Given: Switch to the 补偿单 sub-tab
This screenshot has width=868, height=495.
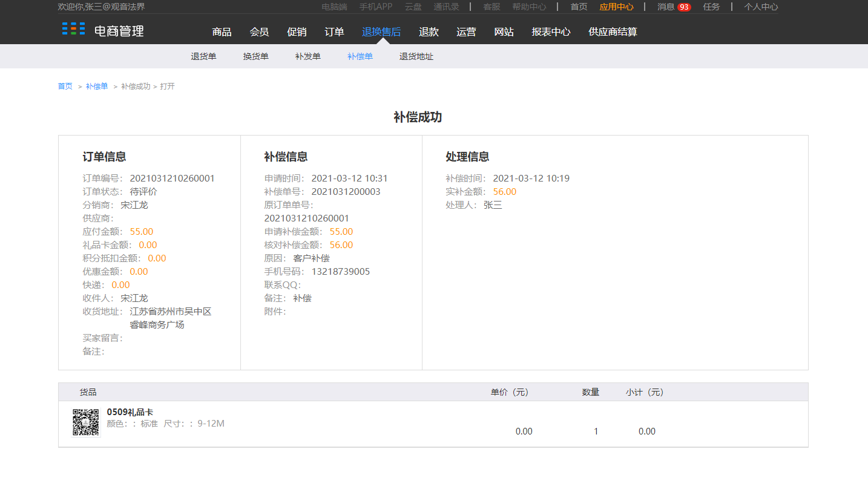Looking at the screenshot, I should tap(360, 56).
